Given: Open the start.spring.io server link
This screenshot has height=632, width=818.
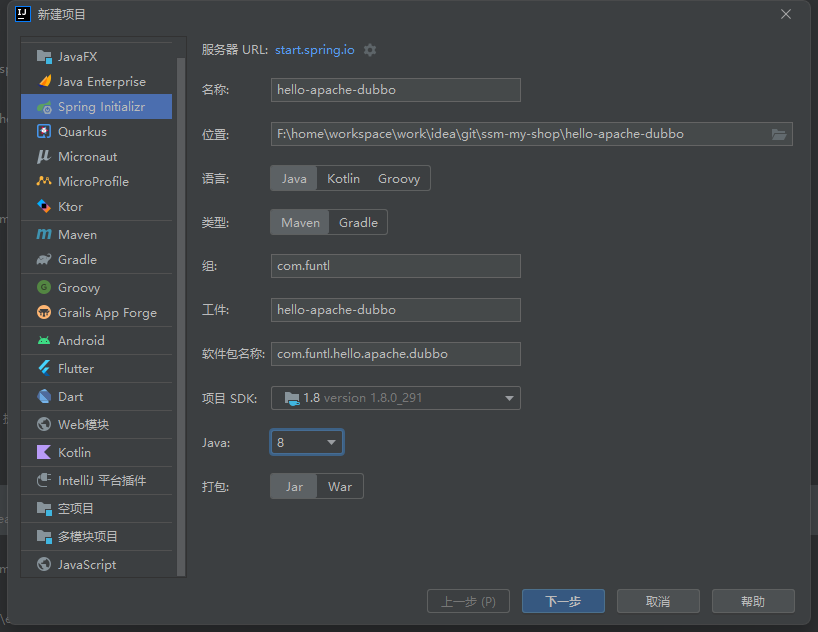Looking at the screenshot, I should coord(315,50).
